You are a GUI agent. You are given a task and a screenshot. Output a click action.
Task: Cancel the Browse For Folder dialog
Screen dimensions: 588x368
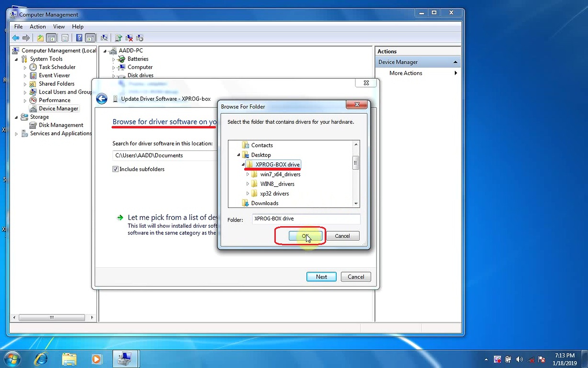click(342, 236)
